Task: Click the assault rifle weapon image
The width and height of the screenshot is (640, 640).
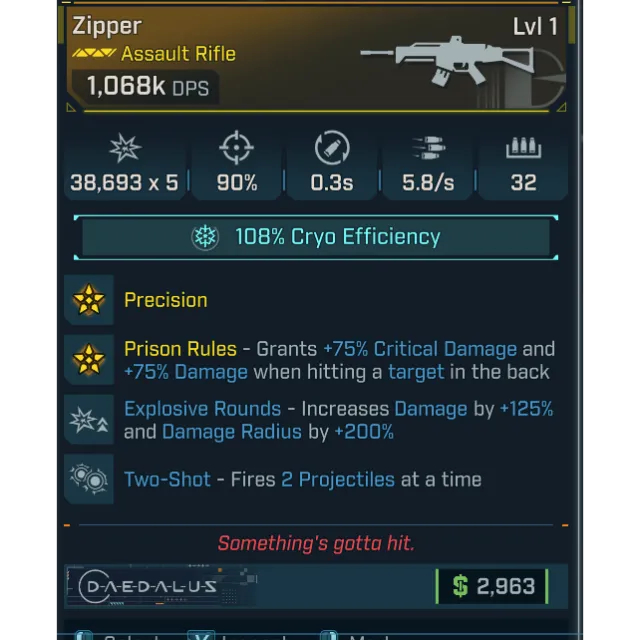Action: [x=447, y=61]
